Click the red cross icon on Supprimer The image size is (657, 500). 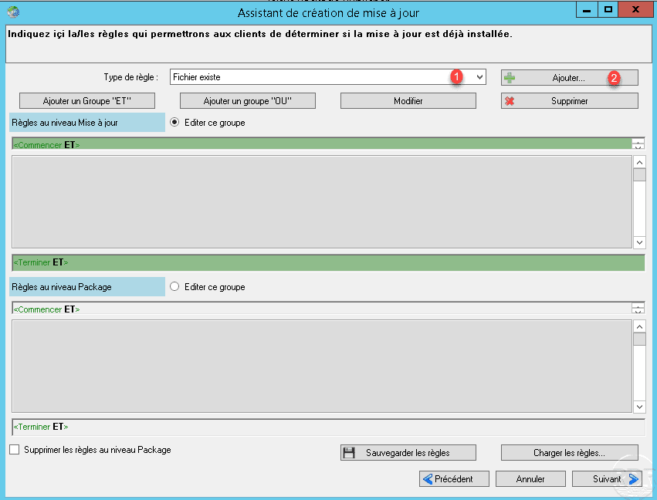[510, 101]
